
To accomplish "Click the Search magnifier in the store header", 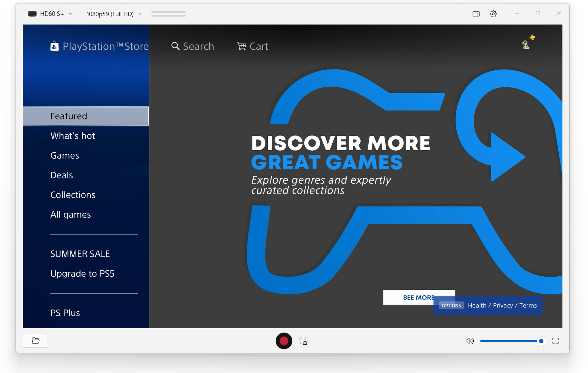I will (175, 46).
